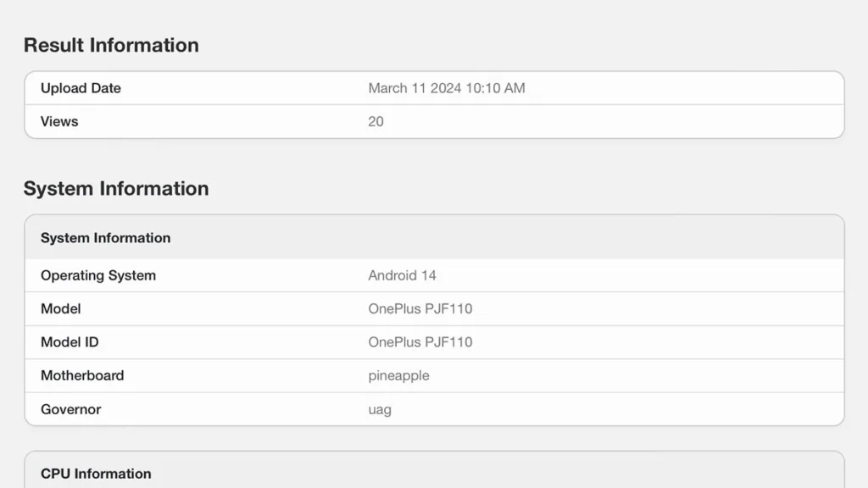Screen dimensions: 868x488
Task: Click the Motherboard table row
Action: coord(435,375)
